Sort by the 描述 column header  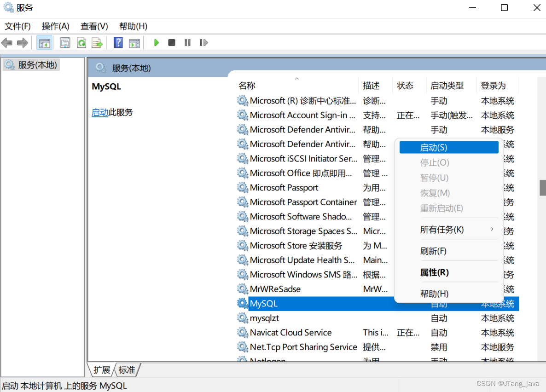(x=375, y=86)
